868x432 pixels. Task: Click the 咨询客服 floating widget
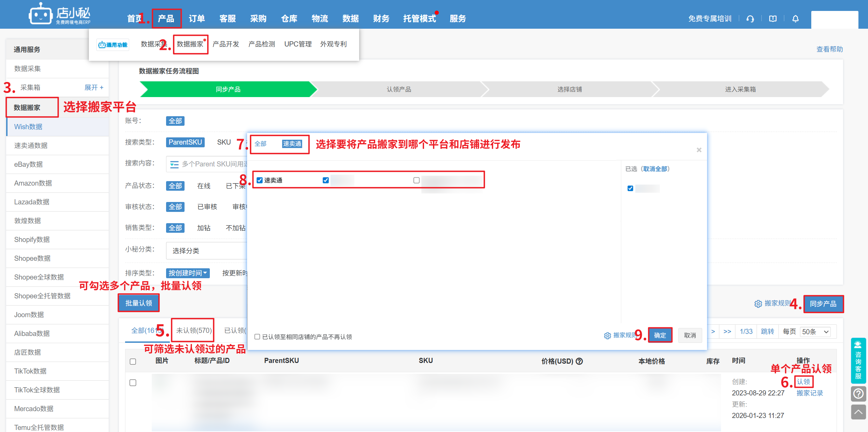click(858, 361)
